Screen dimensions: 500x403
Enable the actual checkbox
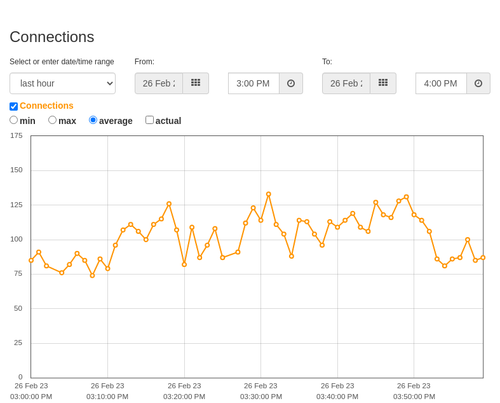tap(149, 120)
